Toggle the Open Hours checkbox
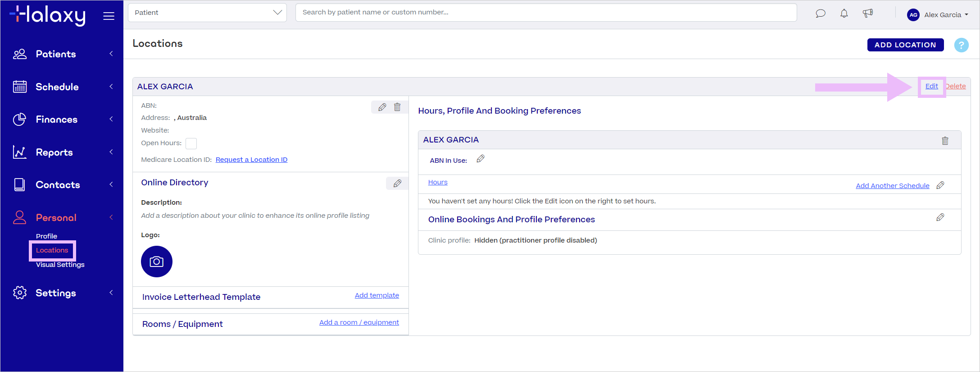The width and height of the screenshot is (980, 372). (x=191, y=143)
